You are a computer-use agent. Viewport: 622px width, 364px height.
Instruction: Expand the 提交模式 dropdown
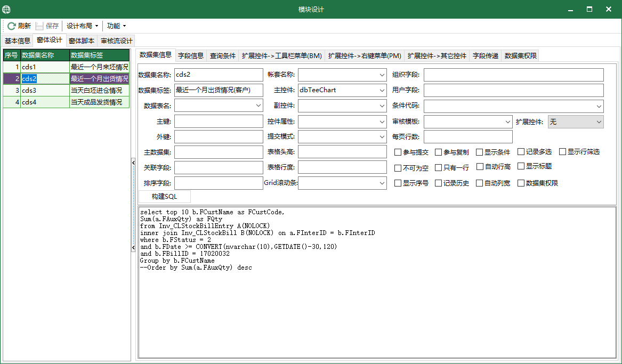tap(382, 137)
